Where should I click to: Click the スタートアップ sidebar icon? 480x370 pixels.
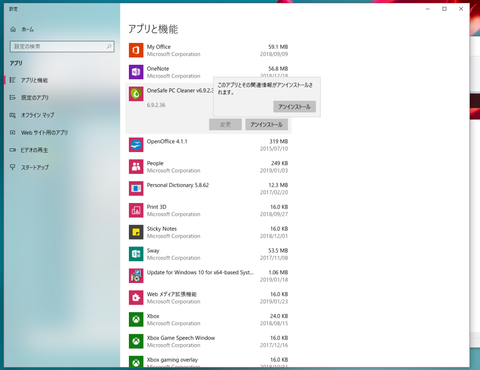(13, 167)
